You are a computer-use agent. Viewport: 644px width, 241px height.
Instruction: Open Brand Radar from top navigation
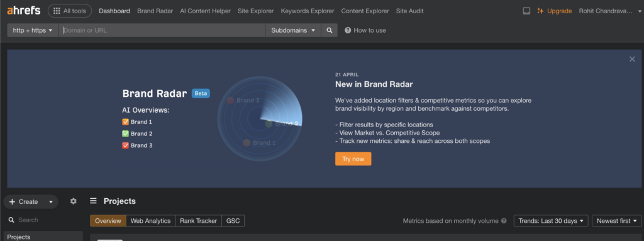[155, 11]
